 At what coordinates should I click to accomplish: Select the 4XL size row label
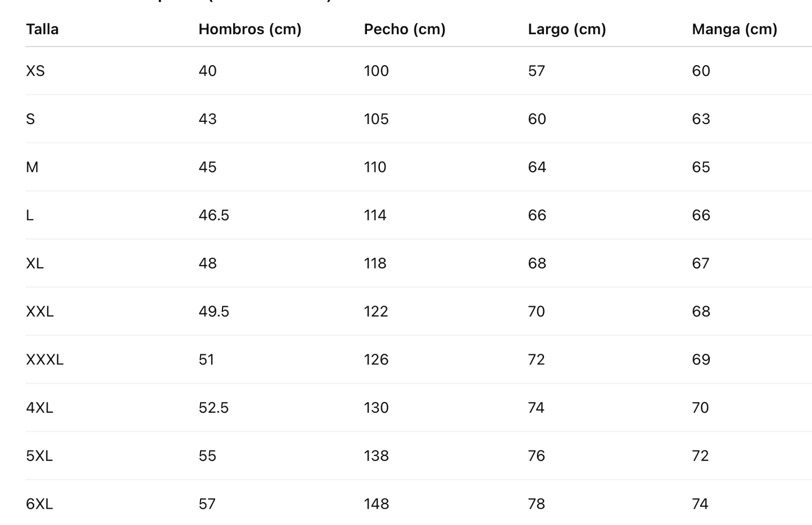click(39, 408)
